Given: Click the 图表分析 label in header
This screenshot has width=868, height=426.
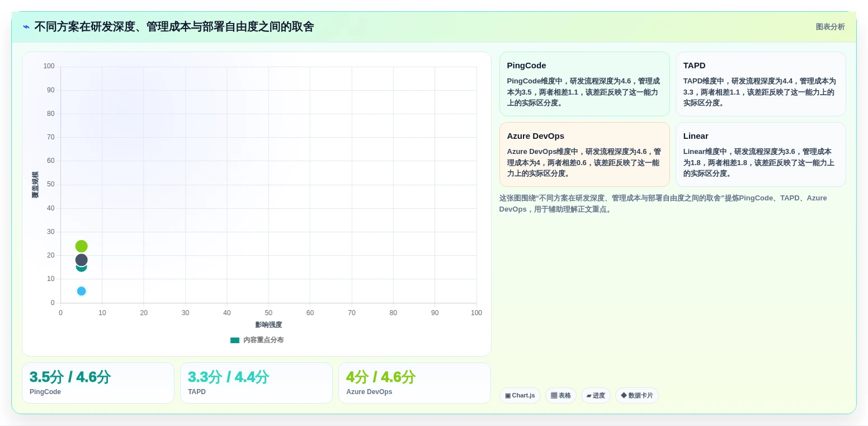Looking at the screenshot, I should click(x=830, y=27).
